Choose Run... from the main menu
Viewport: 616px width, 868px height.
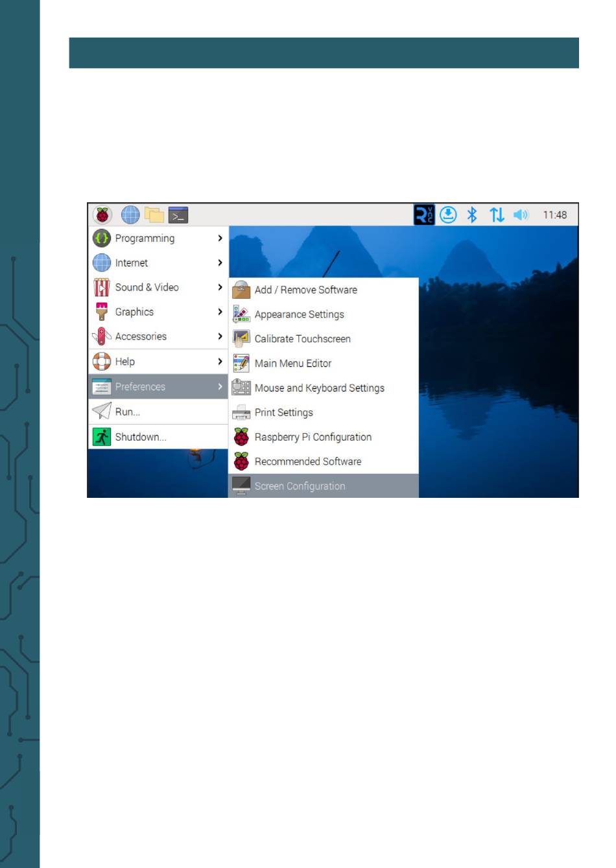(x=158, y=412)
